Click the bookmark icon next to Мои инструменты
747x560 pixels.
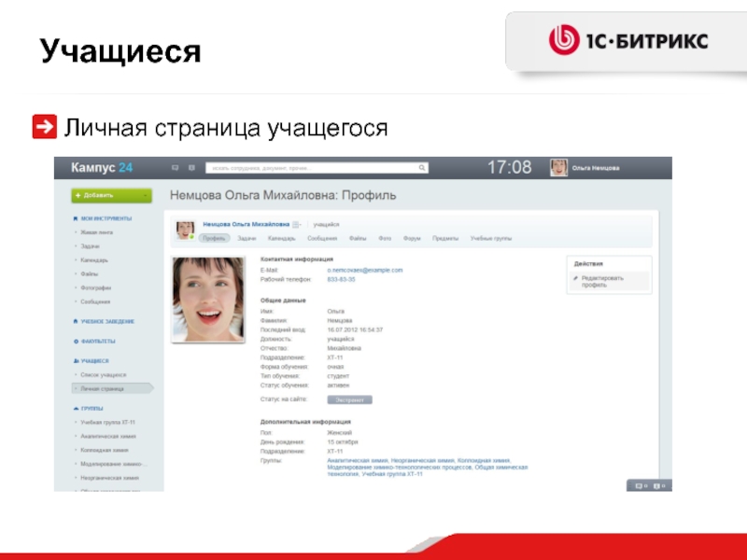[76, 218]
